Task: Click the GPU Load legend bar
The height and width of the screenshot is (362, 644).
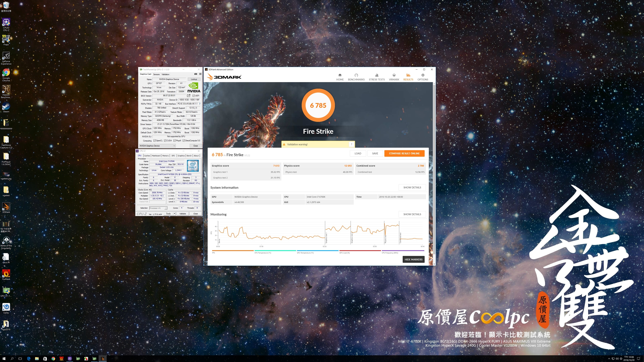Action: point(360,251)
